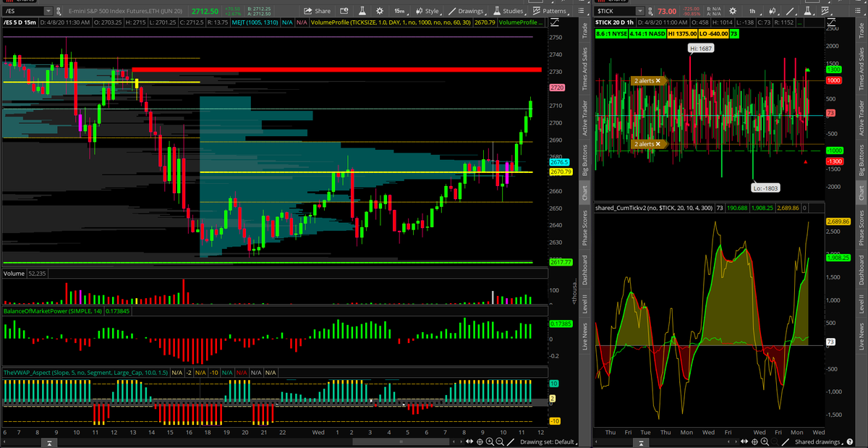Open Shared drawings dropdown
This screenshot has width=868, height=448.
[x=819, y=441]
